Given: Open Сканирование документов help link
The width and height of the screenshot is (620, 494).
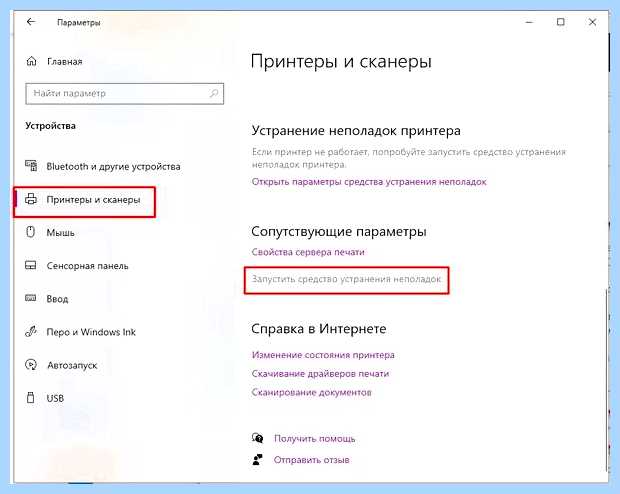Looking at the screenshot, I should click(x=312, y=392).
